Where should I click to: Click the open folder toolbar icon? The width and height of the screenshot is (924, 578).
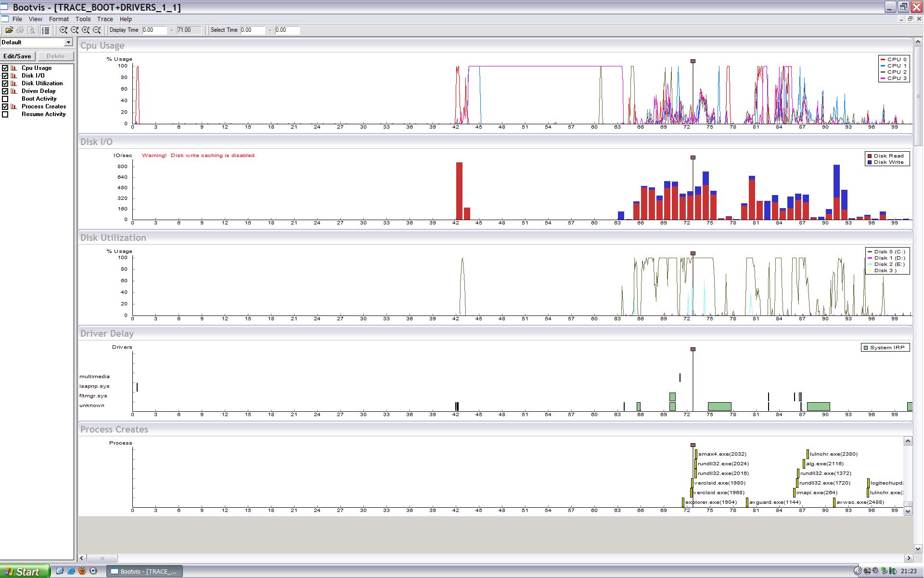(x=9, y=30)
